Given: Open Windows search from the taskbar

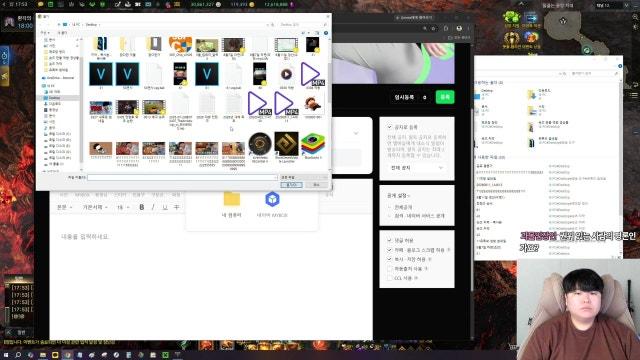Looking at the screenshot, I should click(18, 355).
